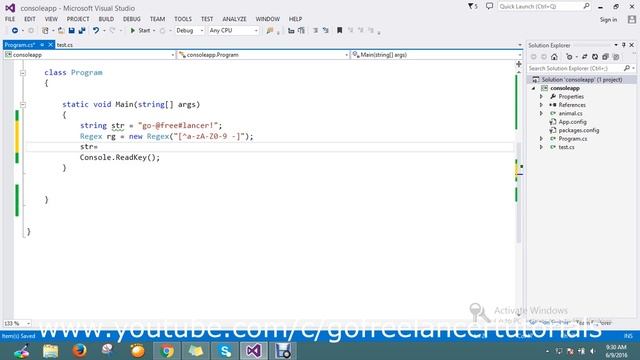
Task: Expand the References tree node
Action: pos(542,105)
